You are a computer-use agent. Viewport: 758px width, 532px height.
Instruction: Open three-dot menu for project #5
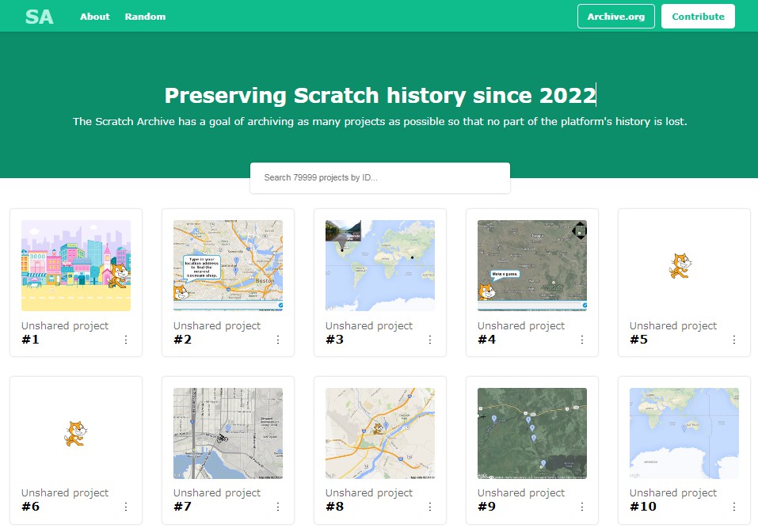pyautogui.click(x=734, y=340)
